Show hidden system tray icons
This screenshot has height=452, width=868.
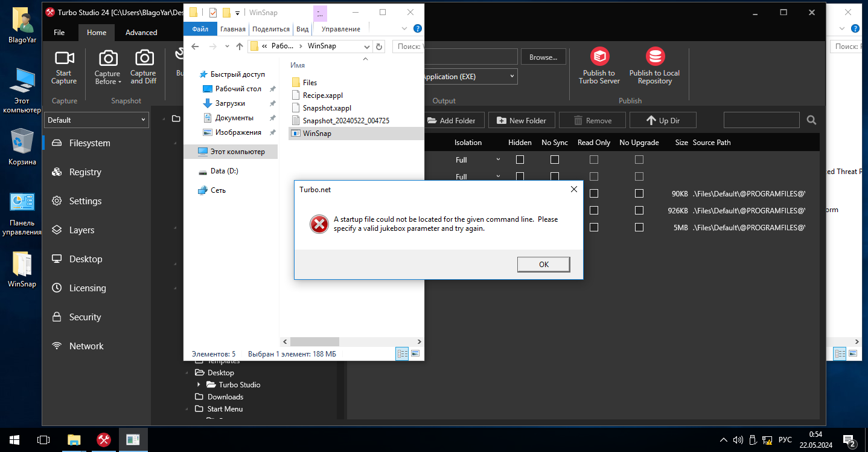point(724,439)
